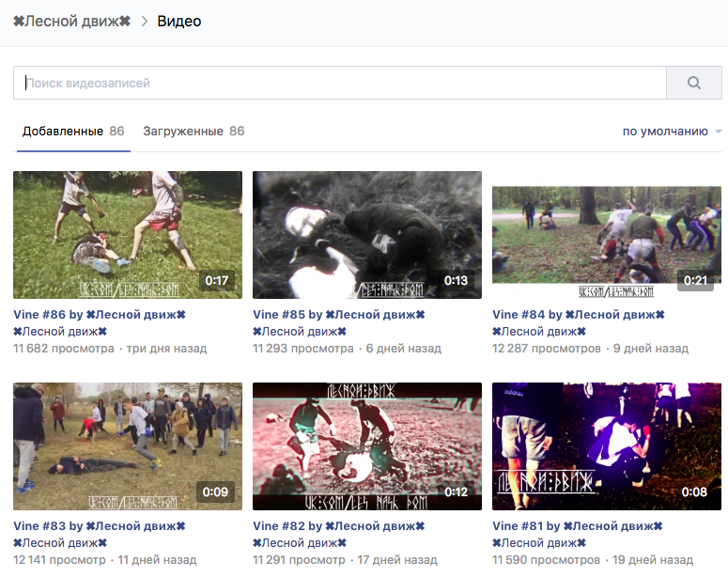Open Vine #81 video thumbnail
Viewport: 728px width, 578px height.
click(607, 446)
